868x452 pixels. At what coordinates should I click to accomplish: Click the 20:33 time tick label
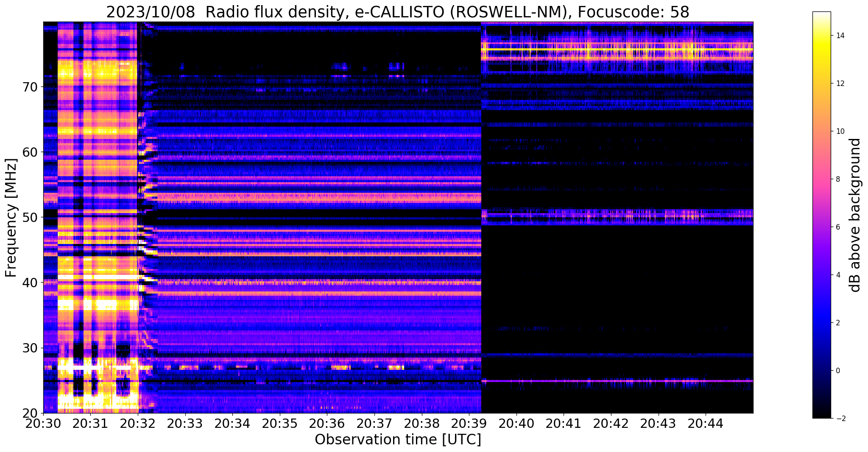click(185, 423)
